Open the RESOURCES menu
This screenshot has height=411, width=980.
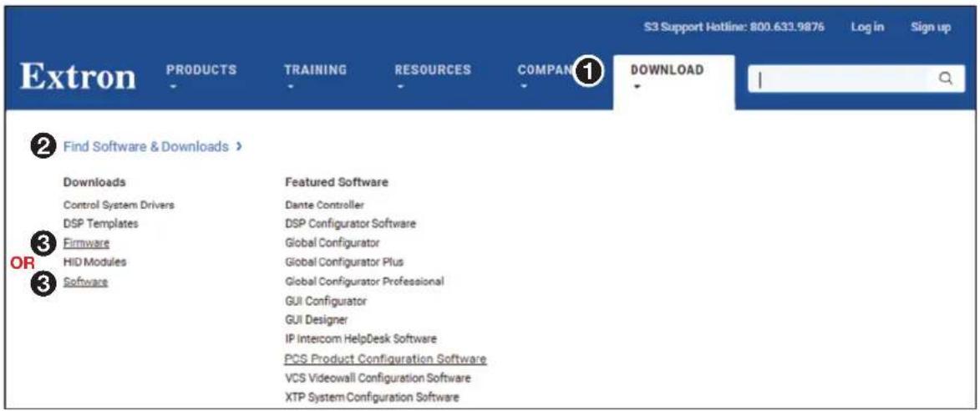click(433, 70)
